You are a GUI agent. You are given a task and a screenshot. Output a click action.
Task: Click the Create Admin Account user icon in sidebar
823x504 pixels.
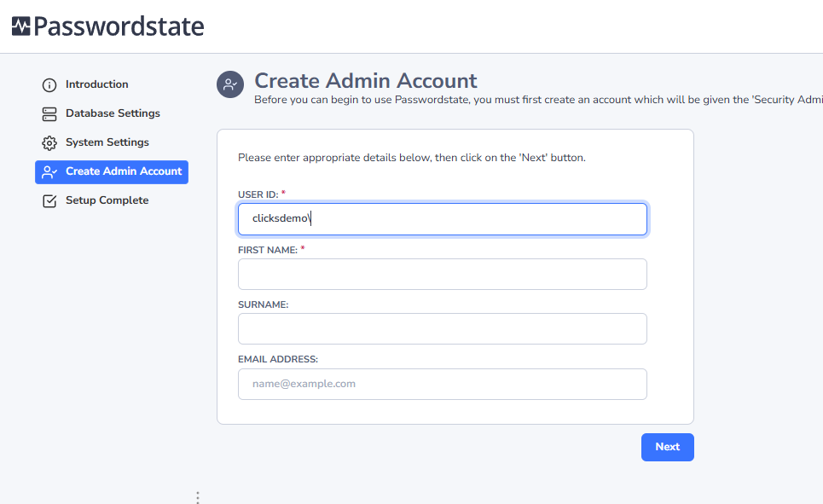point(49,172)
